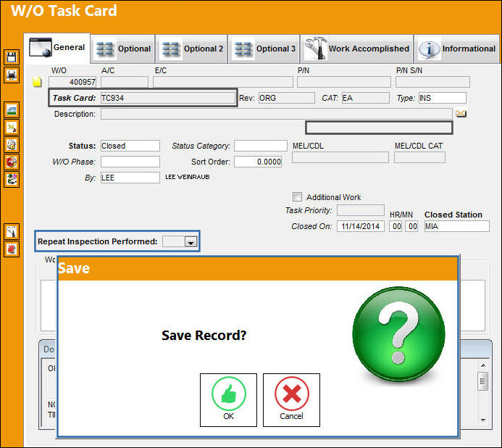The image size is (502, 448).
Task: Click the Closed On date 11/14/2014
Action: [x=361, y=226]
